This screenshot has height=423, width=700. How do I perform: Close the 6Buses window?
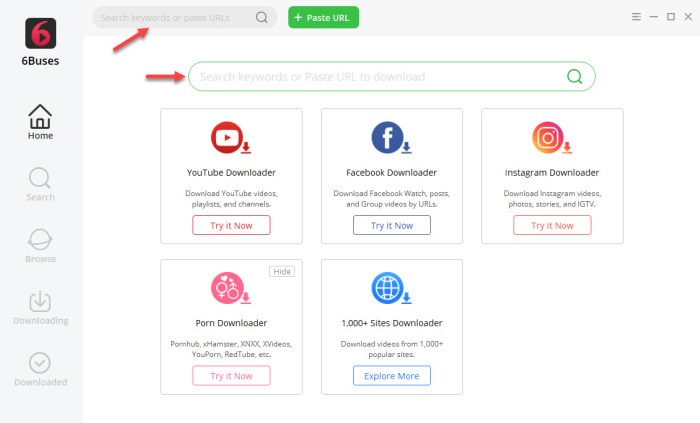tap(688, 17)
